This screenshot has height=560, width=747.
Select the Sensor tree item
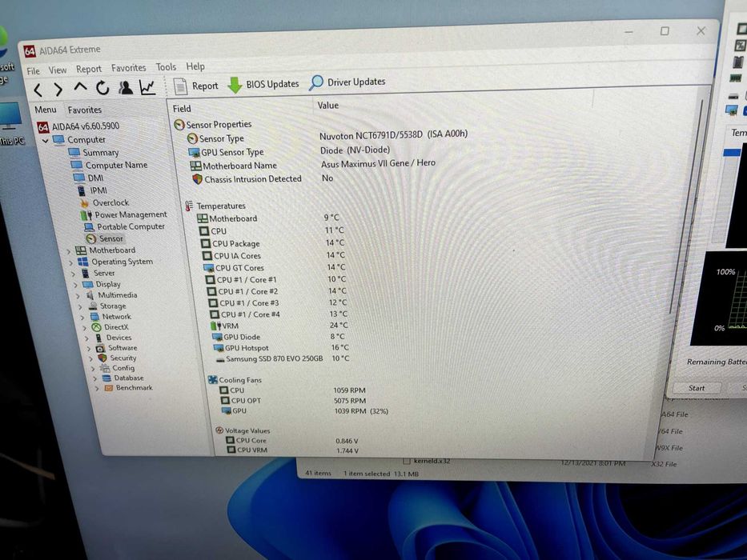click(x=104, y=238)
